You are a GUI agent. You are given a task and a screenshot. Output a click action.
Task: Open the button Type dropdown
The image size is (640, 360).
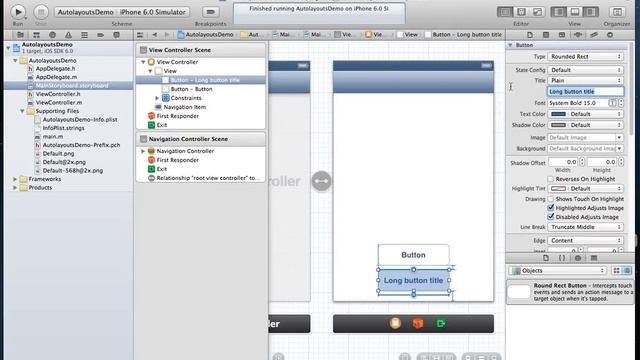tap(585, 56)
